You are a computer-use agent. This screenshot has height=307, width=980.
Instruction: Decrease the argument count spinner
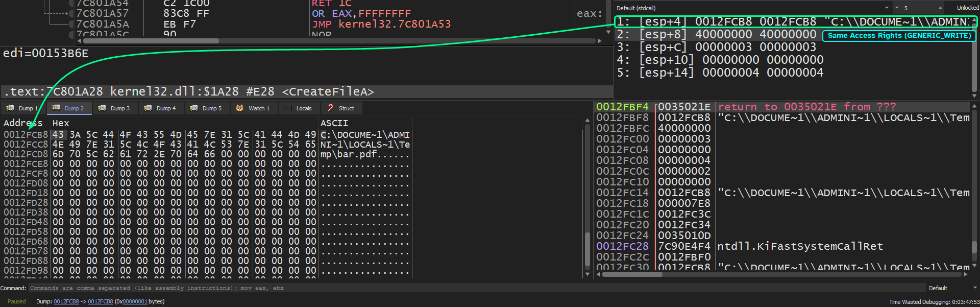tap(897, 8)
